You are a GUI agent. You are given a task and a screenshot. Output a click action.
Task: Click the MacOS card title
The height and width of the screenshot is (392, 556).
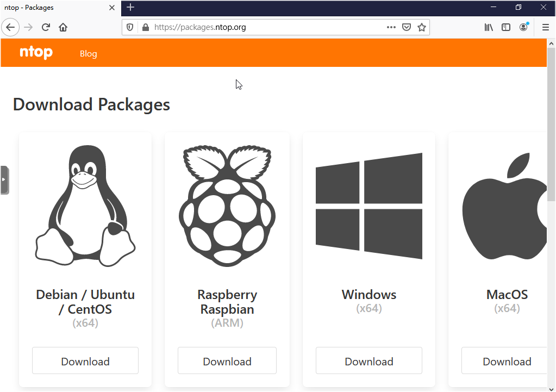pos(507,295)
